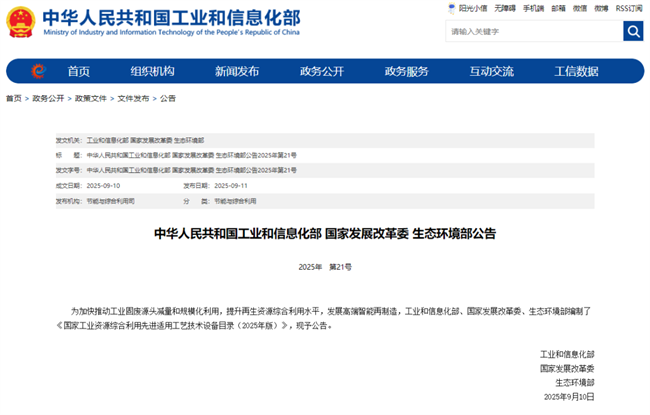Click the 无障碍 accessibility link
This screenshot has width=650, height=415.
(x=505, y=8)
